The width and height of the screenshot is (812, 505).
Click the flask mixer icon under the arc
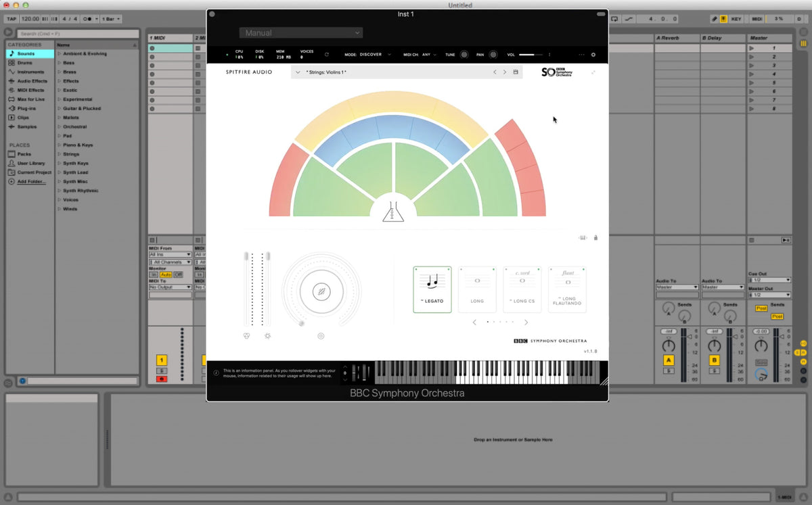393,212
